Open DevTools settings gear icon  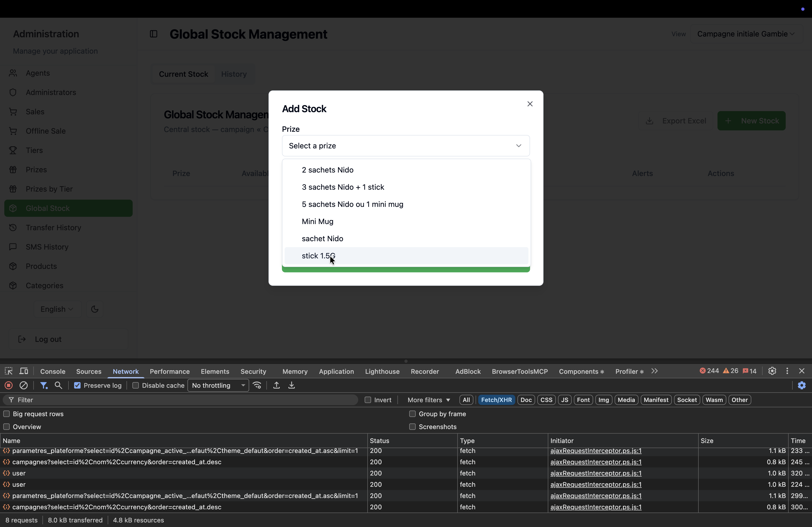[x=772, y=371]
